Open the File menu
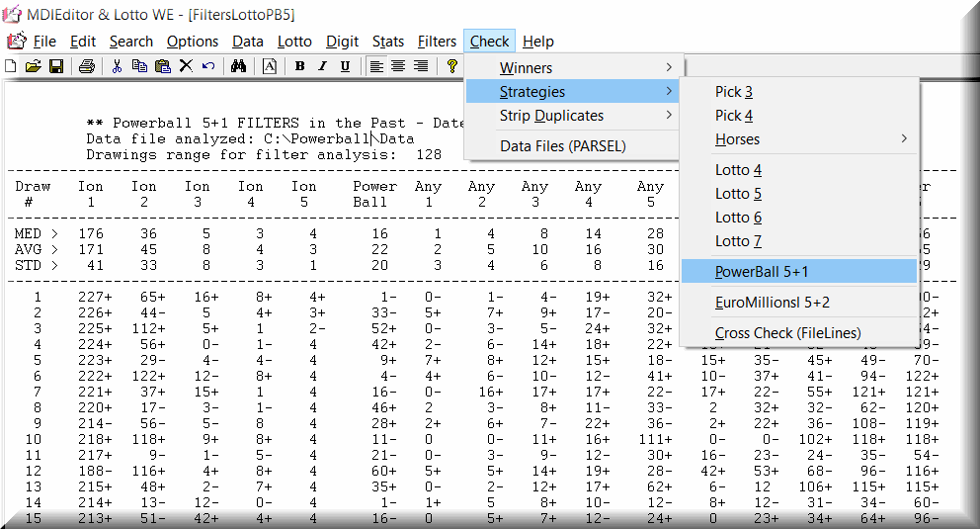Image resolution: width=980 pixels, height=529 pixels. coord(44,42)
